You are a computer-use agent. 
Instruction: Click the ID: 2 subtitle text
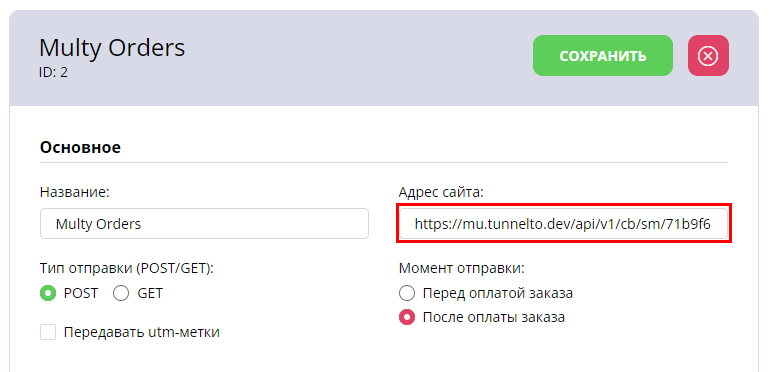53,73
